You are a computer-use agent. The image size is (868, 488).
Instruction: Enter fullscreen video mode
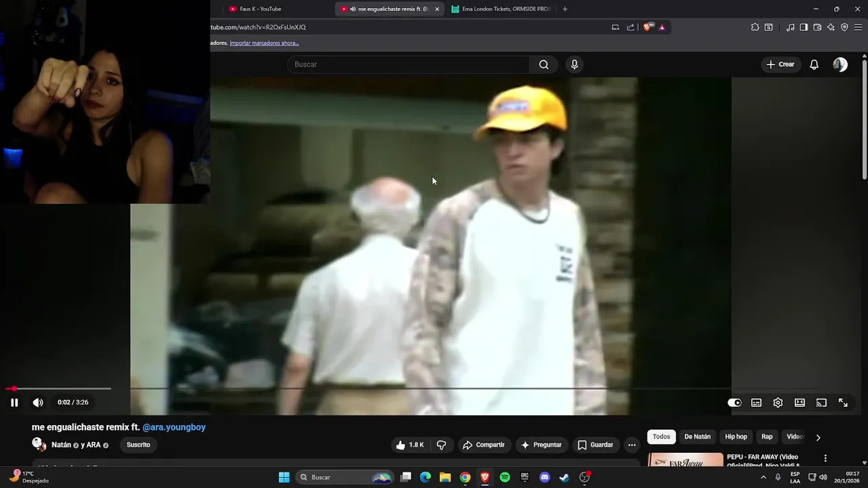coord(843,403)
